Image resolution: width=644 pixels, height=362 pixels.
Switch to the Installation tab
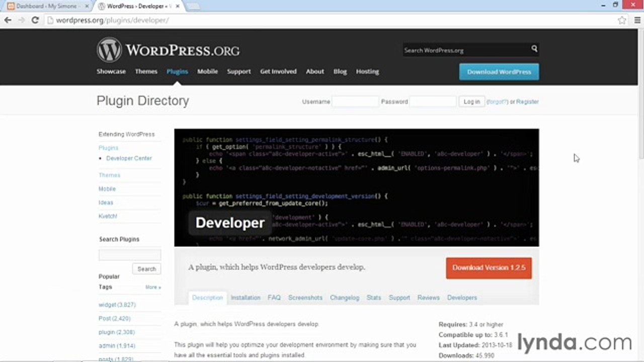pyautogui.click(x=246, y=298)
